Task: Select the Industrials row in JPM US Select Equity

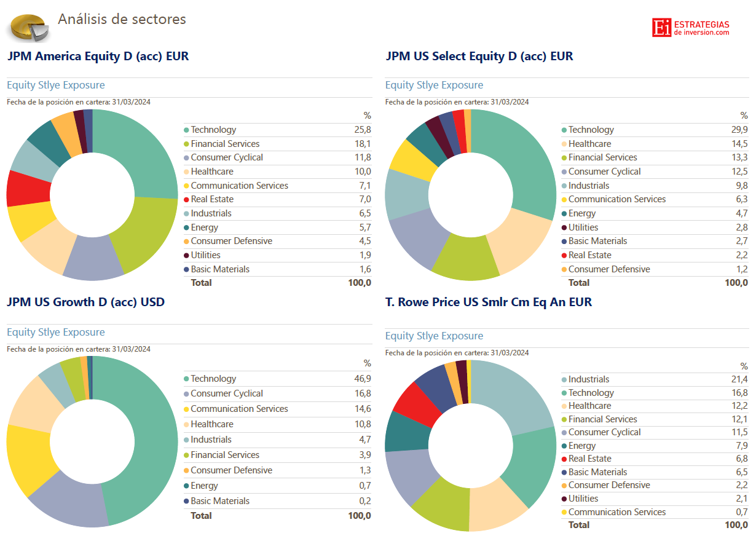Action: pos(655,186)
